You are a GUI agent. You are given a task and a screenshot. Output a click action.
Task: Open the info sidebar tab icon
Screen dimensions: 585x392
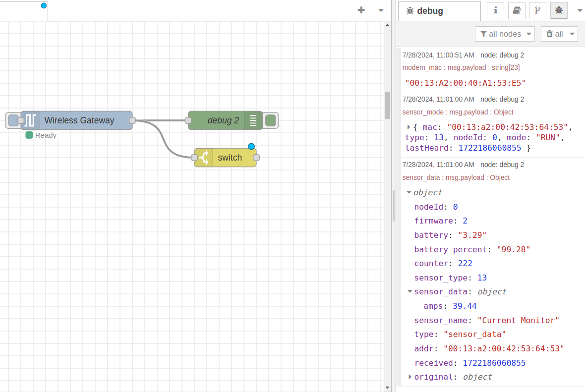point(495,10)
